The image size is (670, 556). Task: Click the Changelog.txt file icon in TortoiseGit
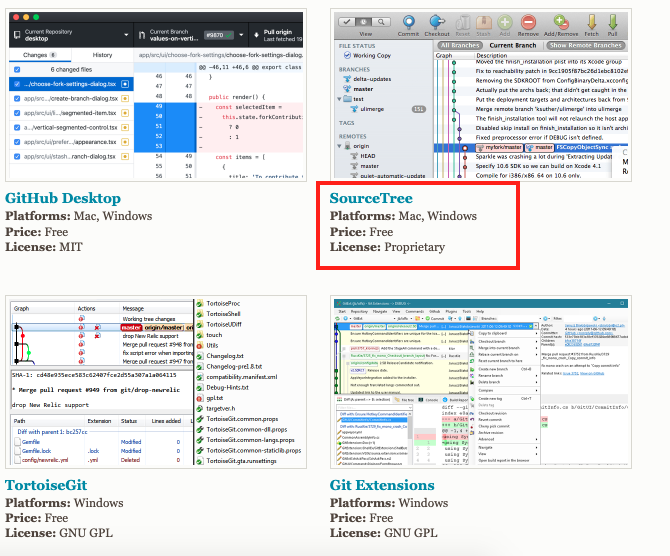[200, 356]
